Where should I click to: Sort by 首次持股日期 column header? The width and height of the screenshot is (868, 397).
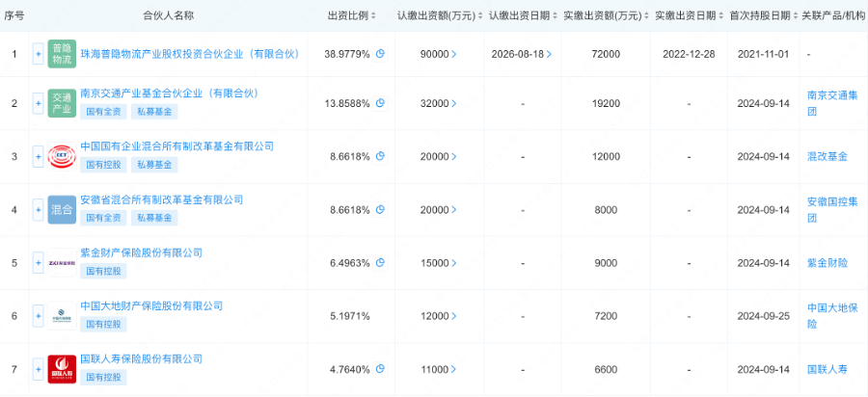coord(764,15)
